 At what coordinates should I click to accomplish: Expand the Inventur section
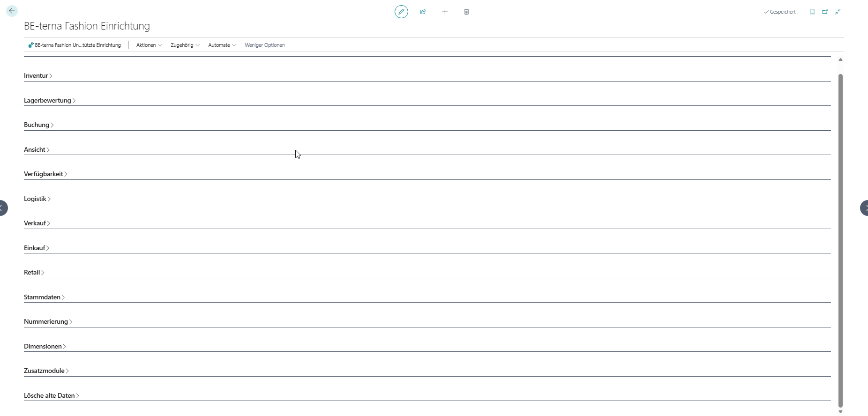coord(37,75)
